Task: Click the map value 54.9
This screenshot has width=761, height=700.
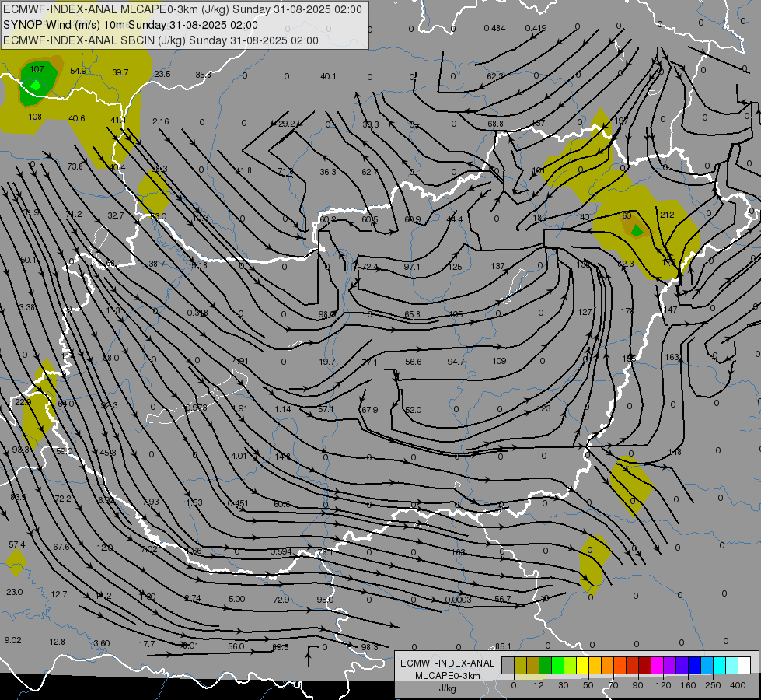Action: [x=79, y=71]
